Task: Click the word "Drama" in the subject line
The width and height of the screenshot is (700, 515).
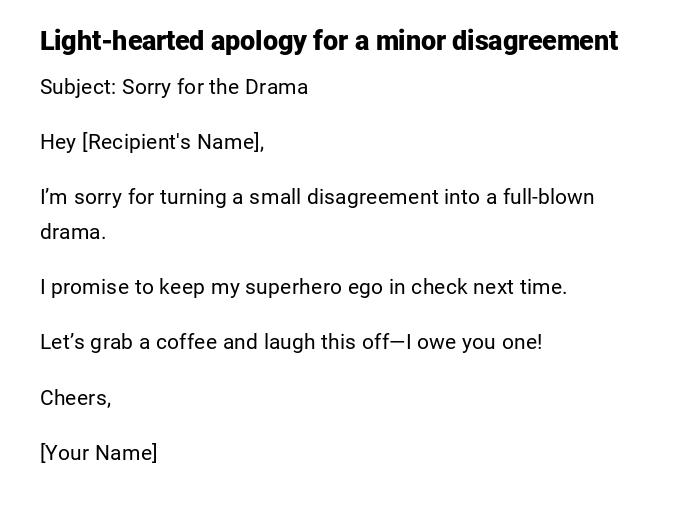Action: click(x=277, y=87)
